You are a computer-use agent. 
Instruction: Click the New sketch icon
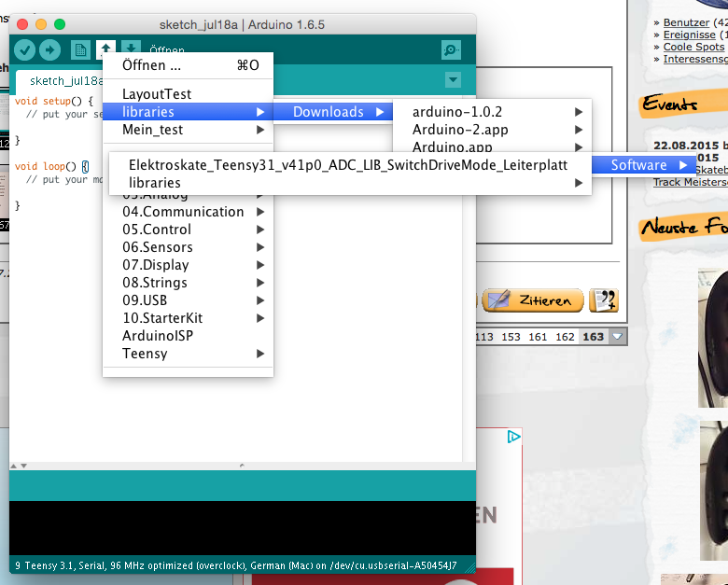[x=80, y=50]
